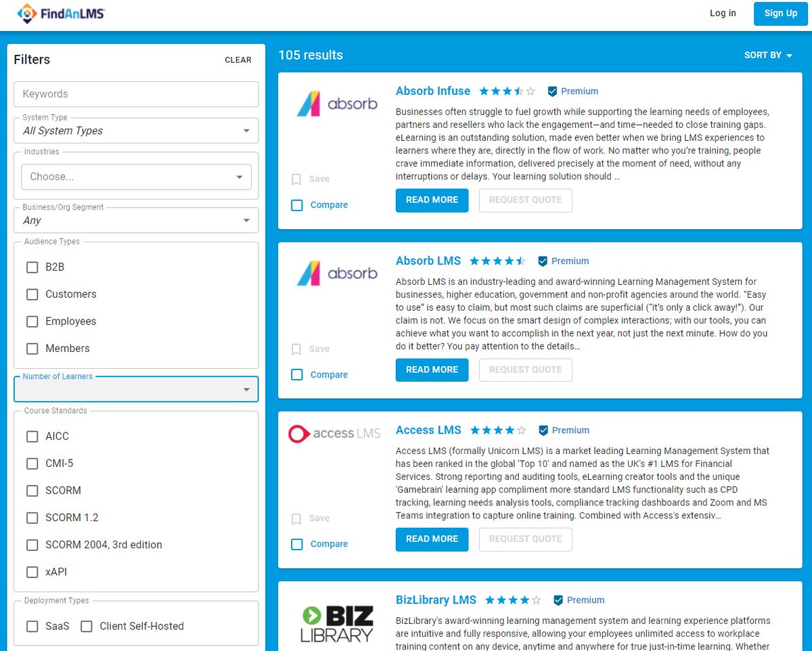This screenshot has height=651, width=812.
Task: Click the Save bookmark icon for Absorb LMS
Action: pyautogui.click(x=296, y=349)
